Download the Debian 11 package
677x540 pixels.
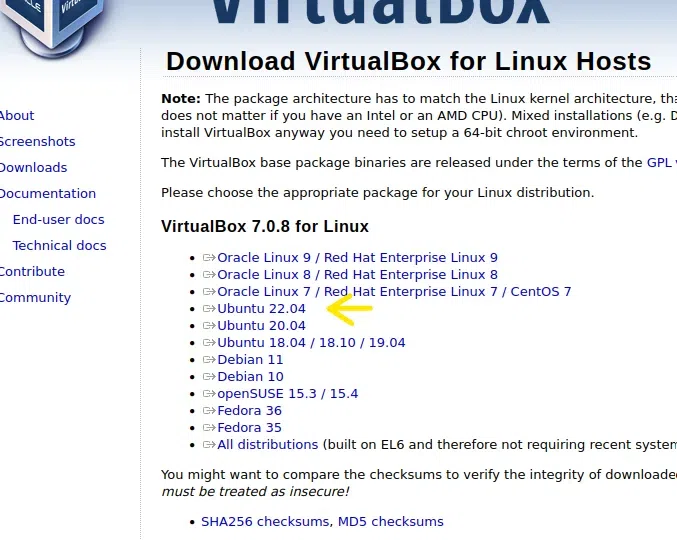250,360
